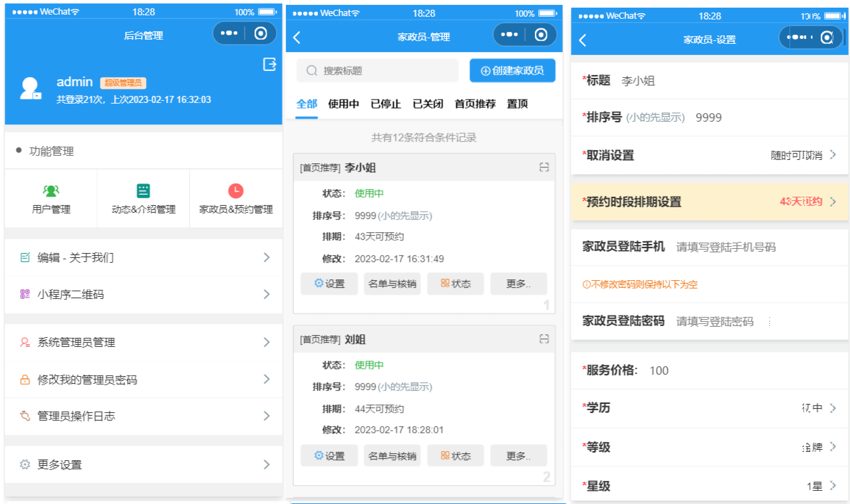Switch to 使用中 tab
Screen dimensions: 850x504
343,104
